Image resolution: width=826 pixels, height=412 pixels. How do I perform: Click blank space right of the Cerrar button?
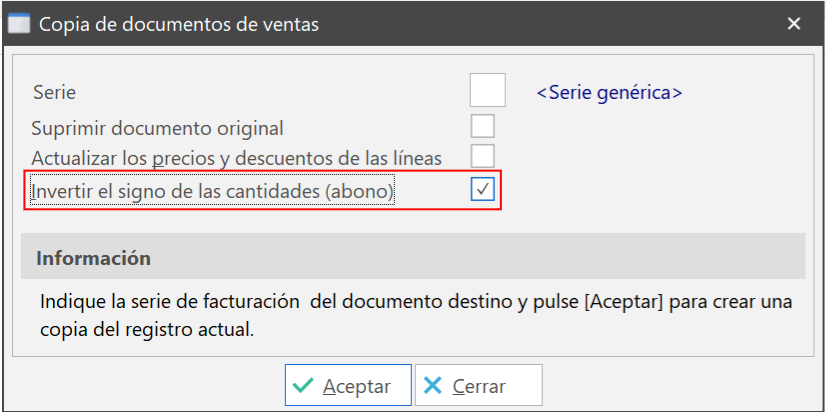680,386
